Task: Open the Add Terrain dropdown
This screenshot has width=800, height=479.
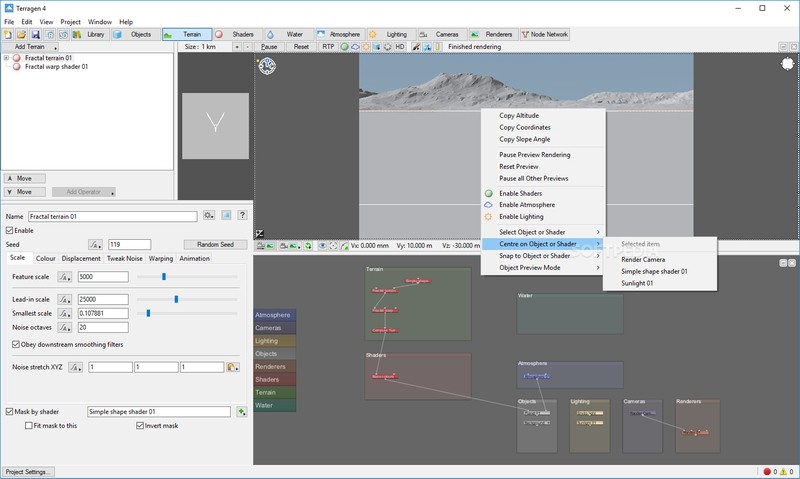Action: [30, 47]
